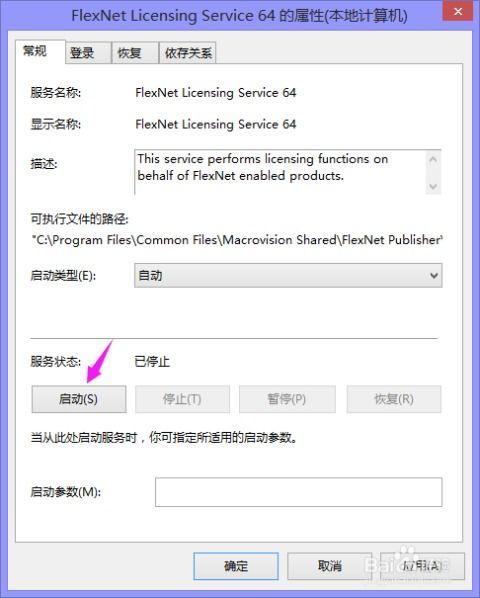The image size is (480, 598).
Task: Click the description box scroll up arrow
Action: pos(433,159)
